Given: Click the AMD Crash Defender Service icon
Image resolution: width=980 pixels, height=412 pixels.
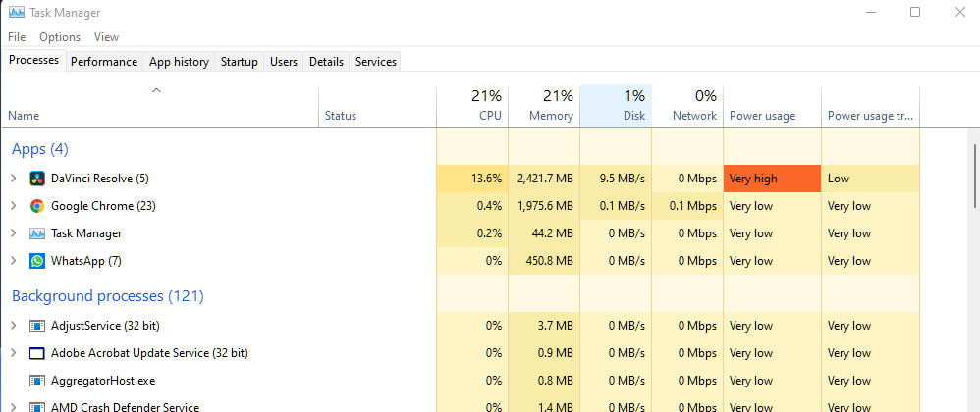Looking at the screenshot, I should coord(37,408).
